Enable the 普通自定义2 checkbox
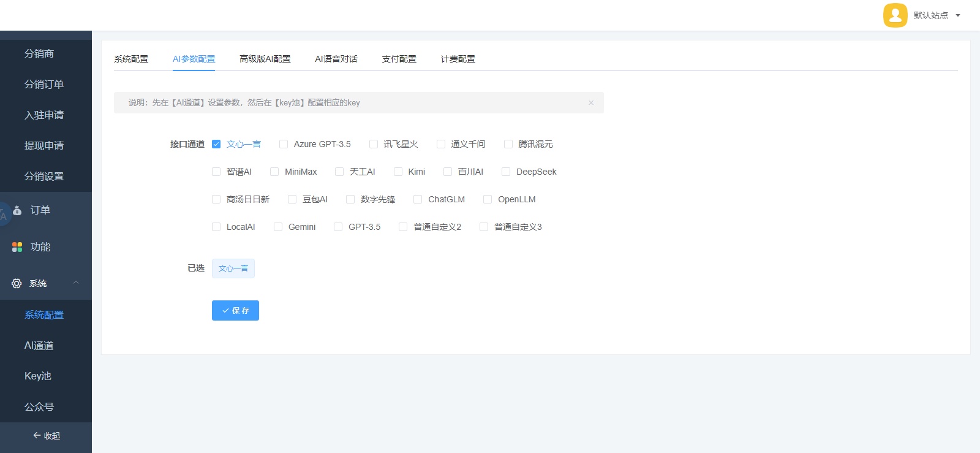980x453 pixels. [403, 227]
